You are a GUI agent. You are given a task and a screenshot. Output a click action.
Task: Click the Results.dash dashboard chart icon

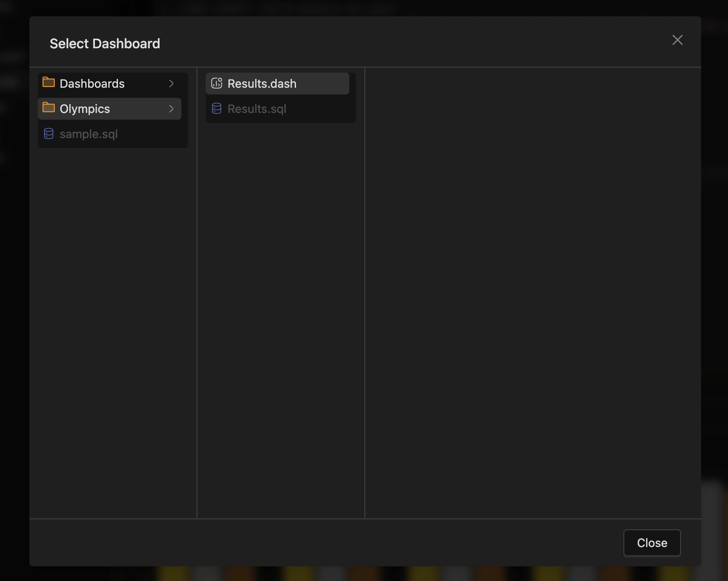click(217, 84)
